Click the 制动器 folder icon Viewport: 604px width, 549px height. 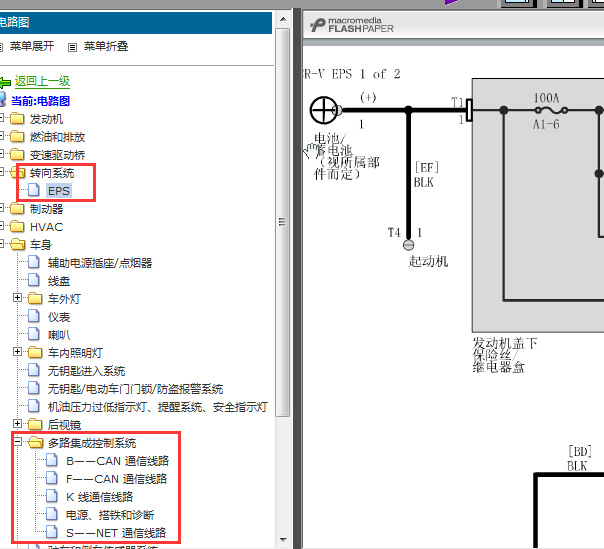[17, 209]
